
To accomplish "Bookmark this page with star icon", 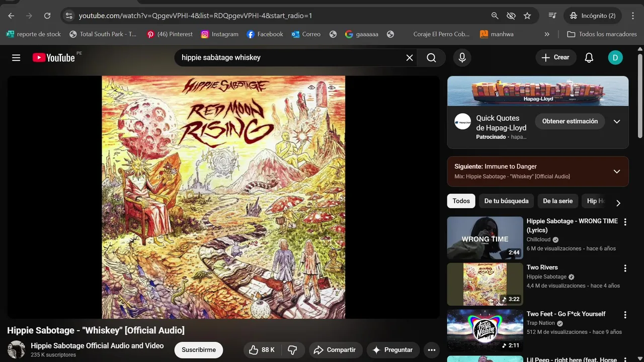I will [527, 16].
